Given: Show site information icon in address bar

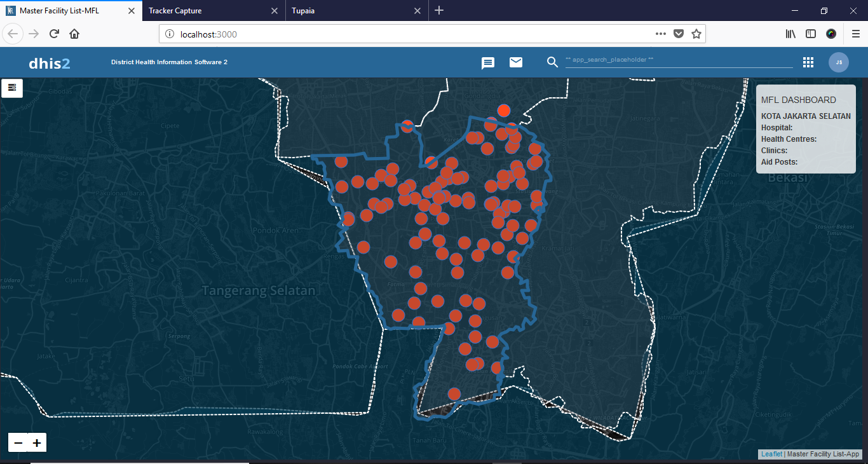Looking at the screenshot, I should pyautogui.click(x=169, y=34).
